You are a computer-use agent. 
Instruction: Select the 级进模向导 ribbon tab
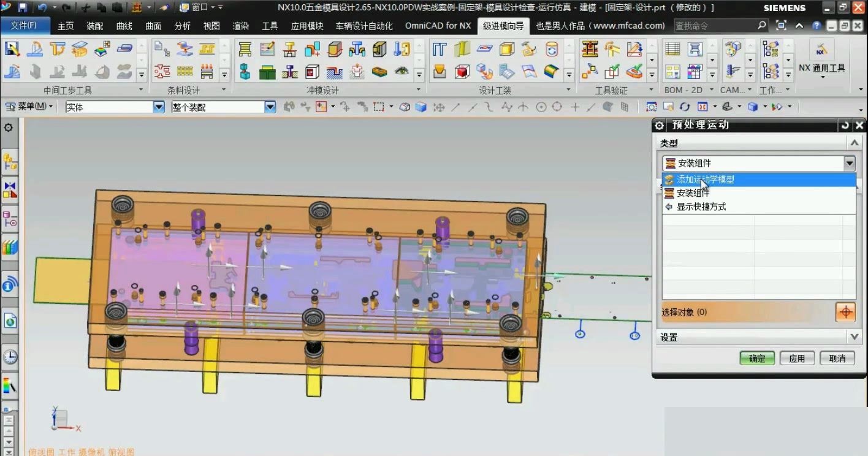[x=503, y=26]
